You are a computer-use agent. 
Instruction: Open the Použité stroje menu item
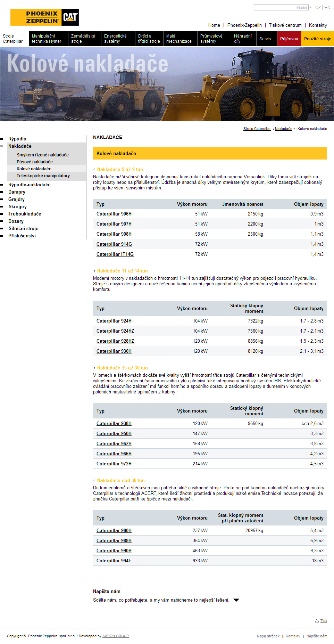click(317, 39)
